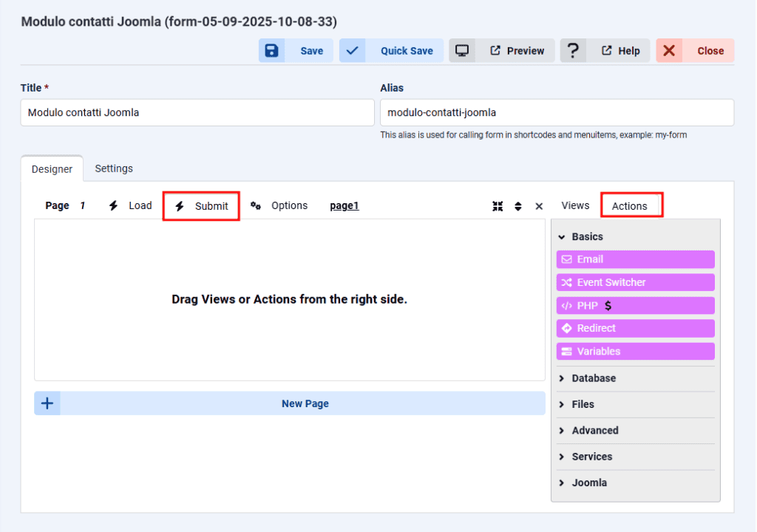The height and width of the screenshot is (532, 757).
Task: Select the Email action item
Action: pyautogui.click(x=635, y=259)
